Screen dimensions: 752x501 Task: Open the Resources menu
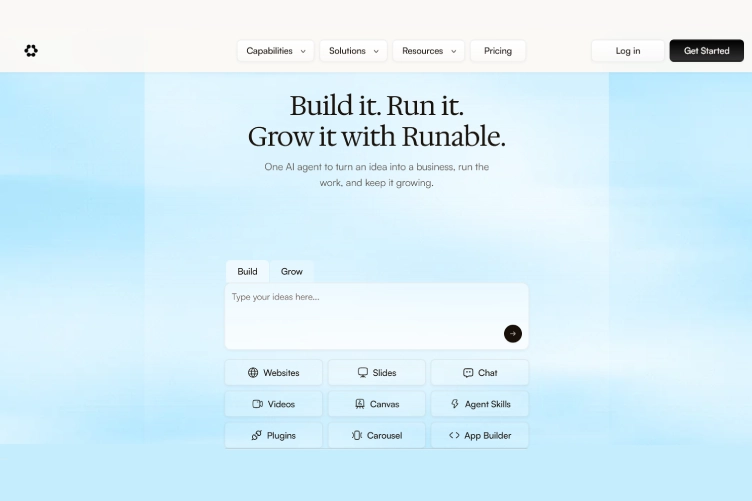[x=429, y=51]
